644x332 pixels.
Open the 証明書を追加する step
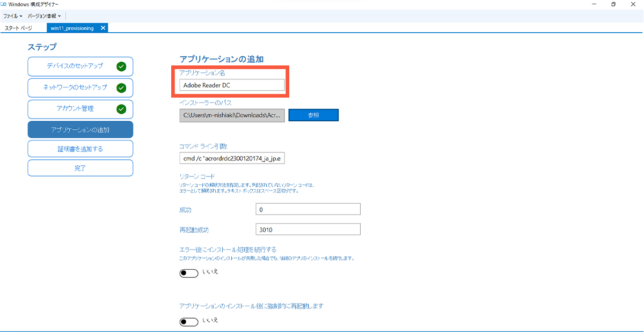[80, 149]
